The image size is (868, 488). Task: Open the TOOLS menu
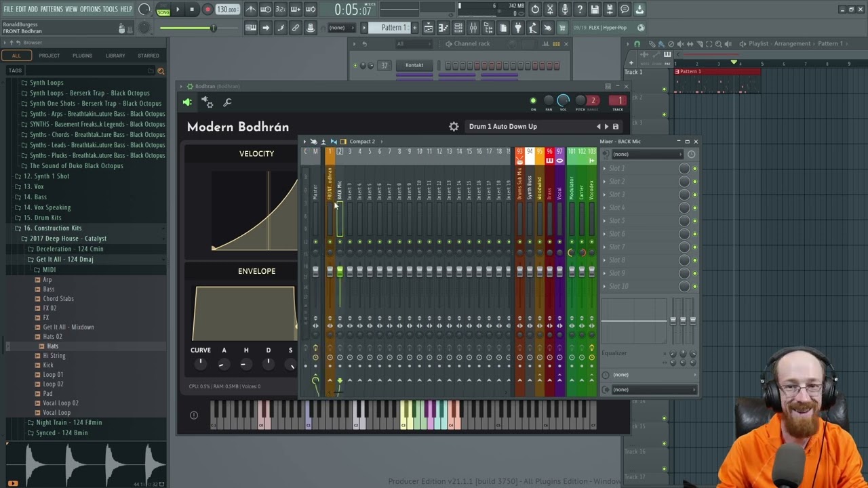pyautogui.click(x=110, y=9)
